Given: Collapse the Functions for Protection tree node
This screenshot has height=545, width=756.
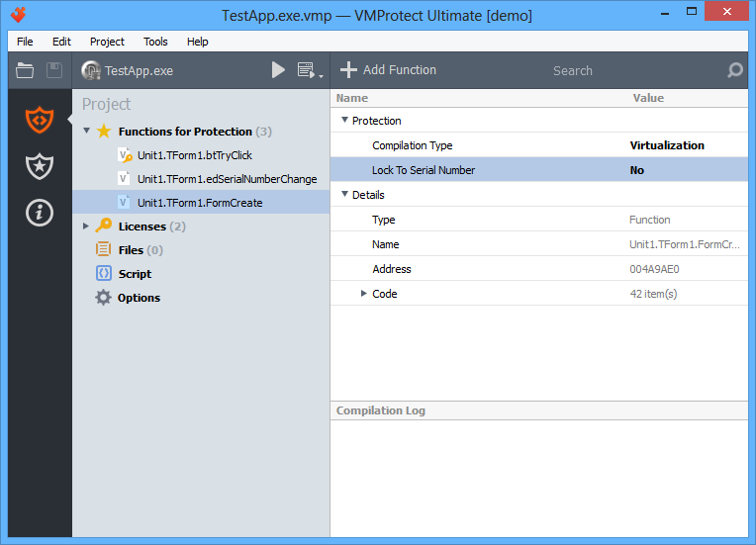Looking at the screenshot, I should 86,131.
